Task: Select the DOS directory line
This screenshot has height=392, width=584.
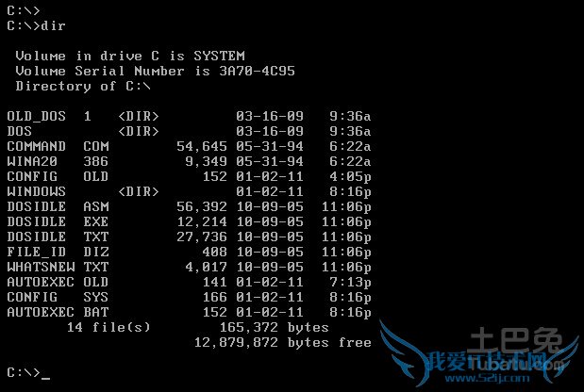Action: click(189, 131)
